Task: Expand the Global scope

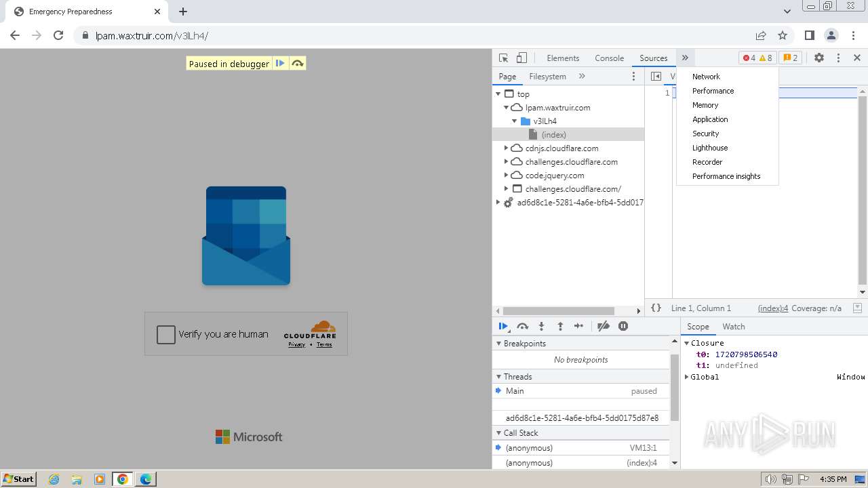Action: (686, 377)
